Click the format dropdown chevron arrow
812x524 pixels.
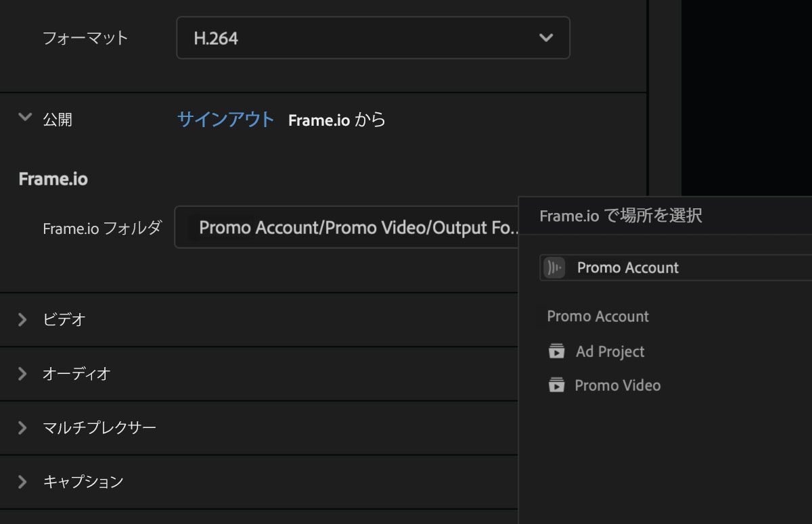point(546,38)
